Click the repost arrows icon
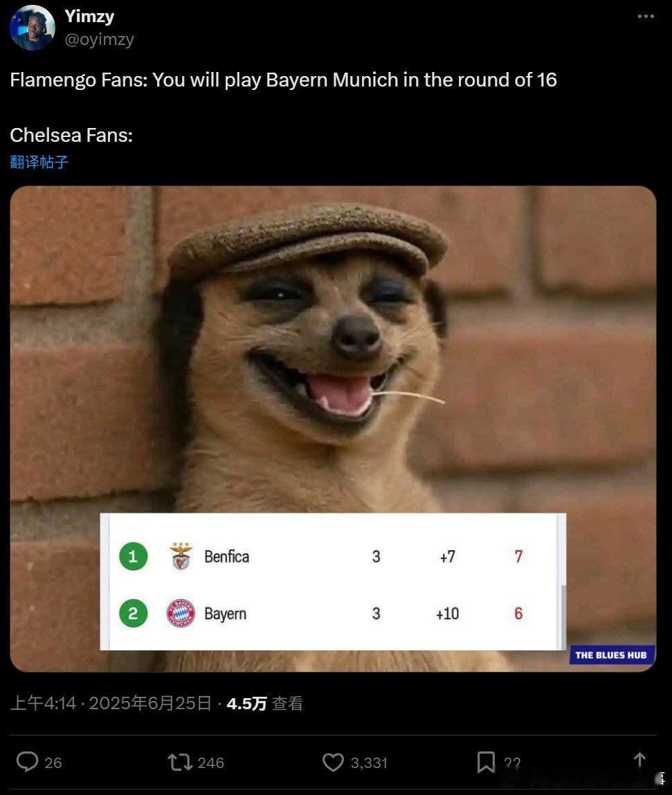The height and width of the screenshot is (795, 672). click(180, 762)
